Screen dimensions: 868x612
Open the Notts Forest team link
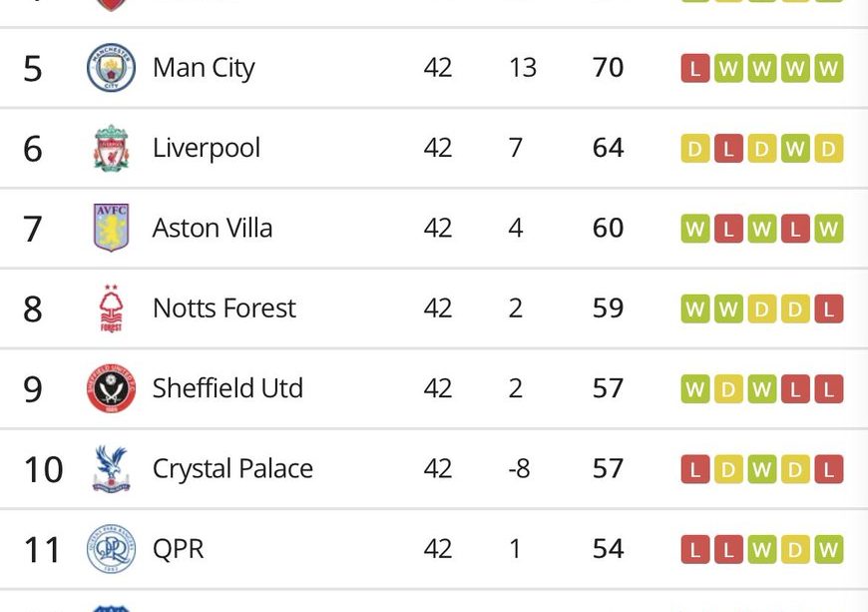[x=224, y=308]
